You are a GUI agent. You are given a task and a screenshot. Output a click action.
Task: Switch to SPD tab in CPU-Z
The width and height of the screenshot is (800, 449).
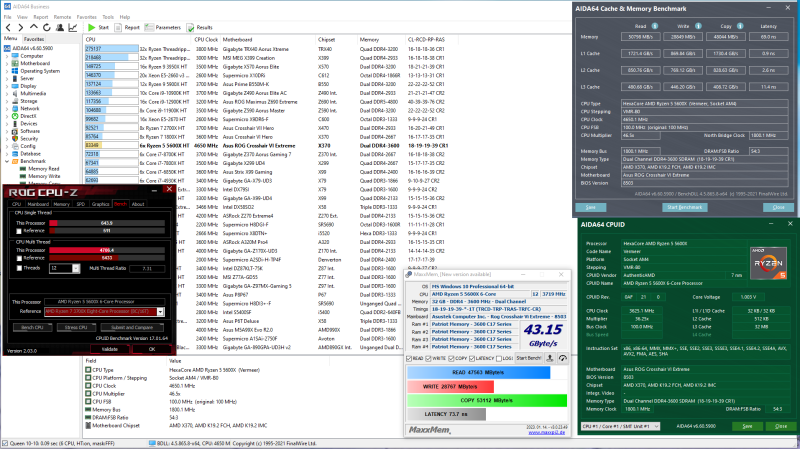pos(80,204)
